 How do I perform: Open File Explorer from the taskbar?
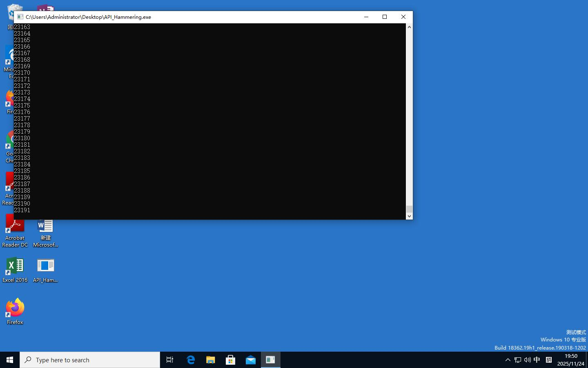211,360
